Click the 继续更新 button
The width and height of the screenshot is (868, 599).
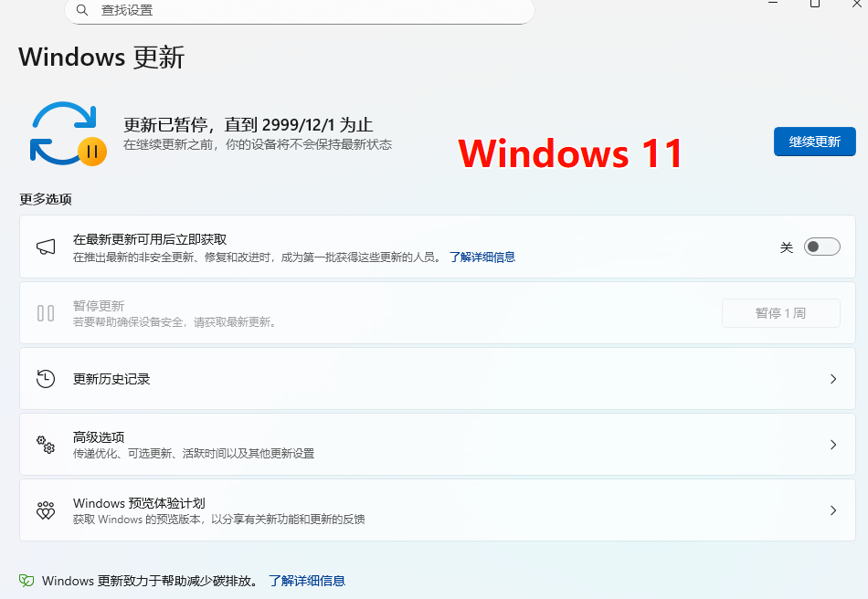(x=814, y=142)
